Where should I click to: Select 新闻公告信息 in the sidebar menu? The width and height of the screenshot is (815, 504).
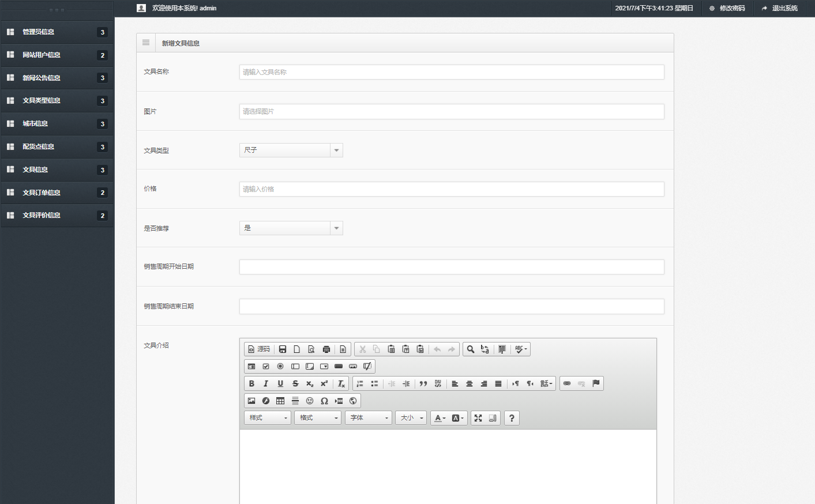point(42,78)
